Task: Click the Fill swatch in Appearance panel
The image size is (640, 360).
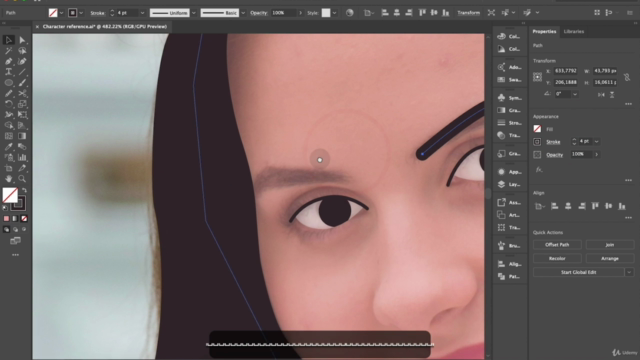Action: click(537, 129)
